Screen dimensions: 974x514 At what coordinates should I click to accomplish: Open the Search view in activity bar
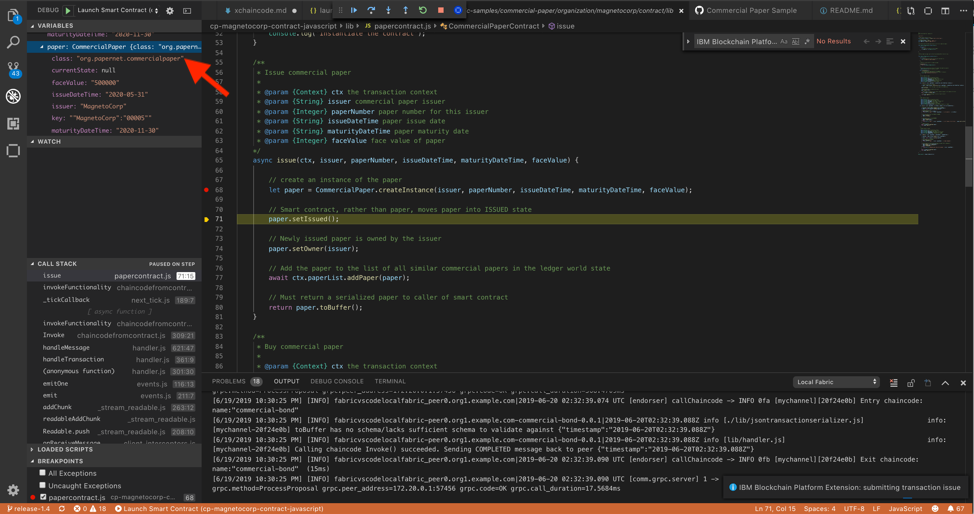tap(13, 42)
